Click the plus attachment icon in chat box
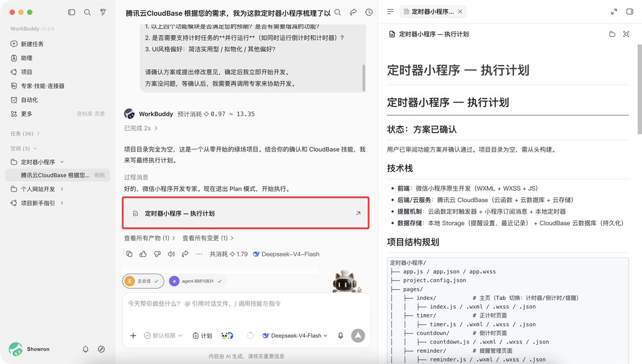The image size is (642, 364). coord(133,336)
